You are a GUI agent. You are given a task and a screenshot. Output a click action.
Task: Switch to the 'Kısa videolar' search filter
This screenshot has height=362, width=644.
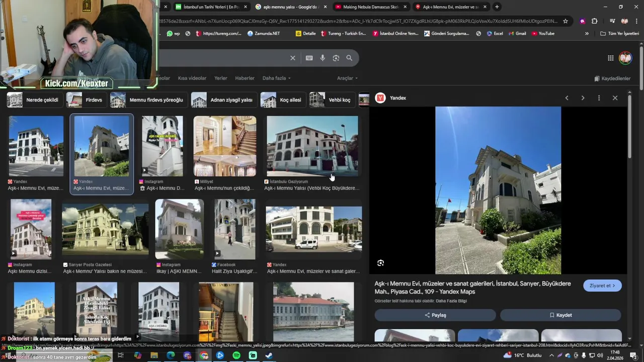[x=192, y=78]
